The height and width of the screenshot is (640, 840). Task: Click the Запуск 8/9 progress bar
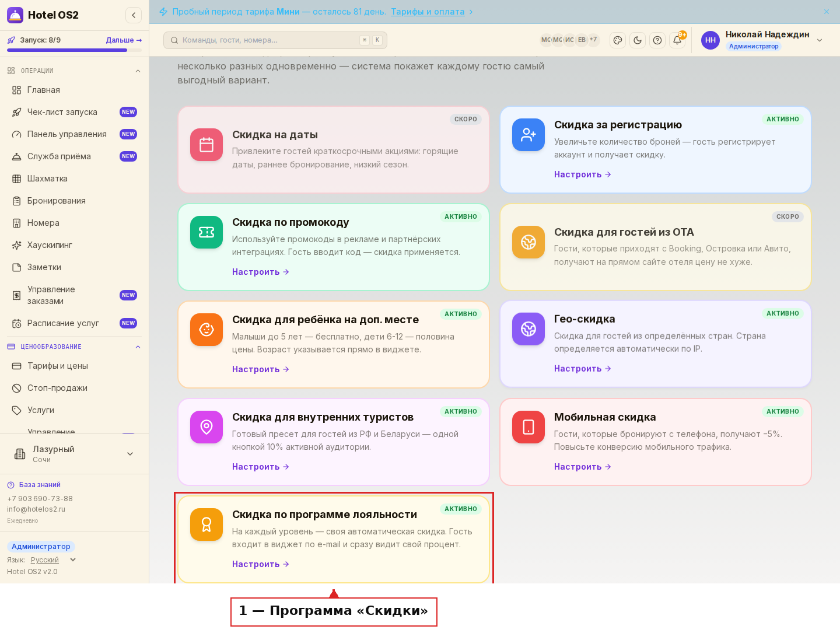(x=75, y=50)
